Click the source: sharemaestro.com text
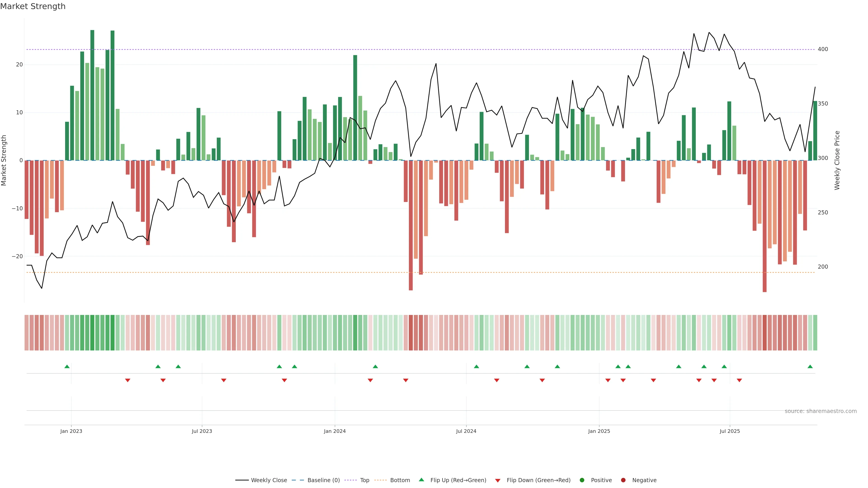The width and height of the screenshot is (868, 488). point(821,411)
